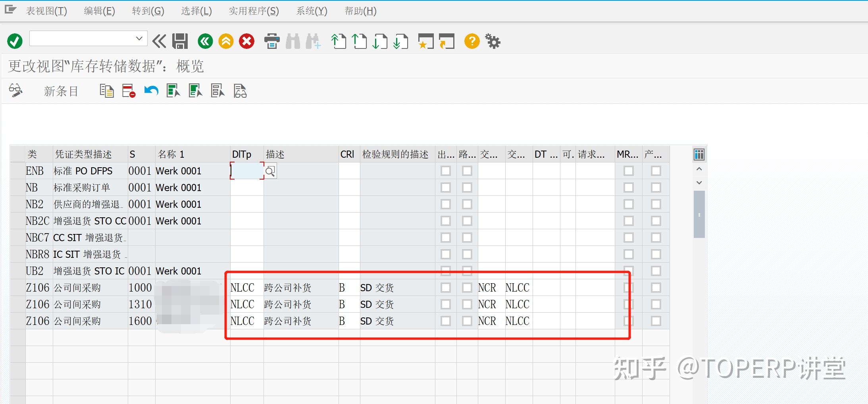Open the 系统(Y) menu

(x=311, y=11)
